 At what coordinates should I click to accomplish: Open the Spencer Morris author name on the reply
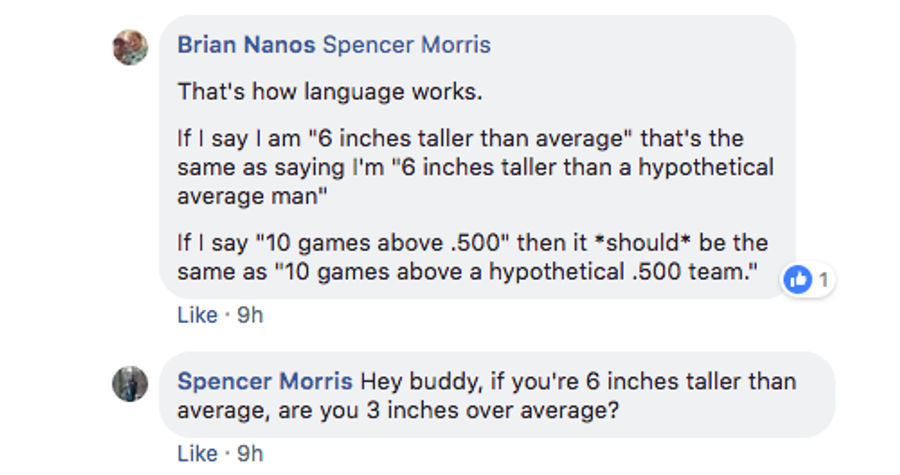(265, 381)
